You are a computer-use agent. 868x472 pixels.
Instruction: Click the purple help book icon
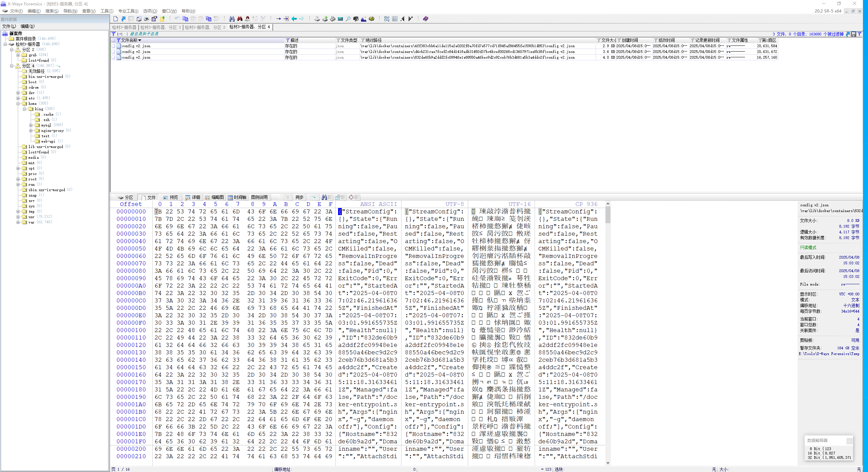(x=425, y=19)
